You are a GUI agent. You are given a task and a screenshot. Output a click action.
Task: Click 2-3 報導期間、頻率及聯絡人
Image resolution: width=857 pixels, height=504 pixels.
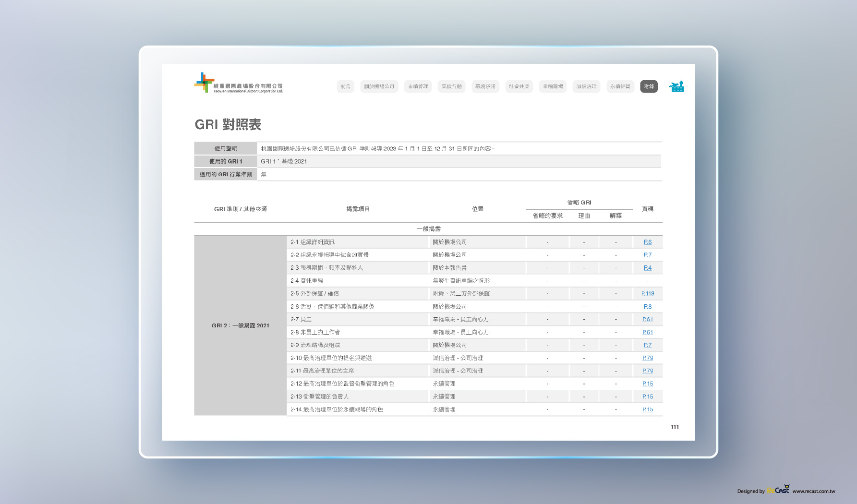click(326, 268)
